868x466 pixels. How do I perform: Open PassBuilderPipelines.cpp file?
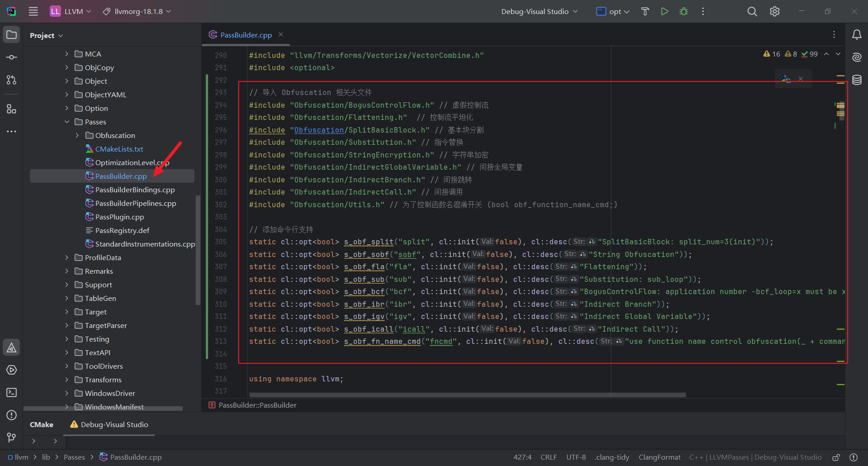[x=131, y=203]
